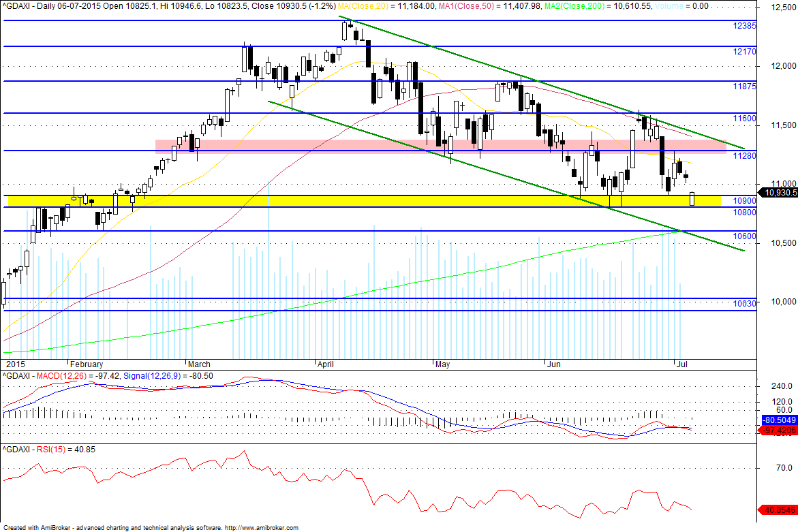Click the current price tag 10,930.5
This screenshot has width=798, height=532.
pos(779,193)
